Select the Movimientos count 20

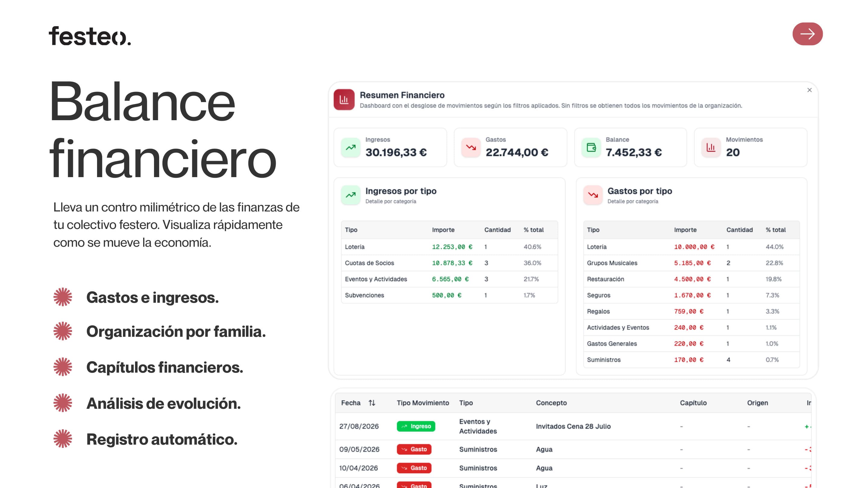coord(733,152)
